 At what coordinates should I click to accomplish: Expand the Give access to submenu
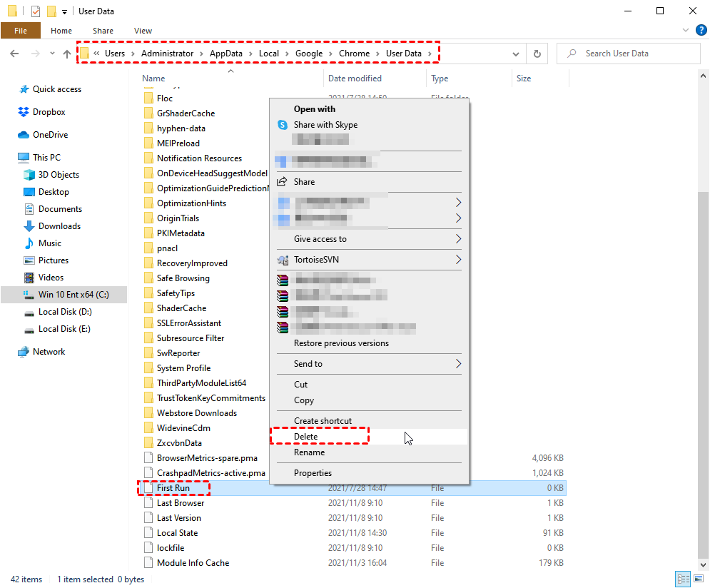click(x=369, y=239)
